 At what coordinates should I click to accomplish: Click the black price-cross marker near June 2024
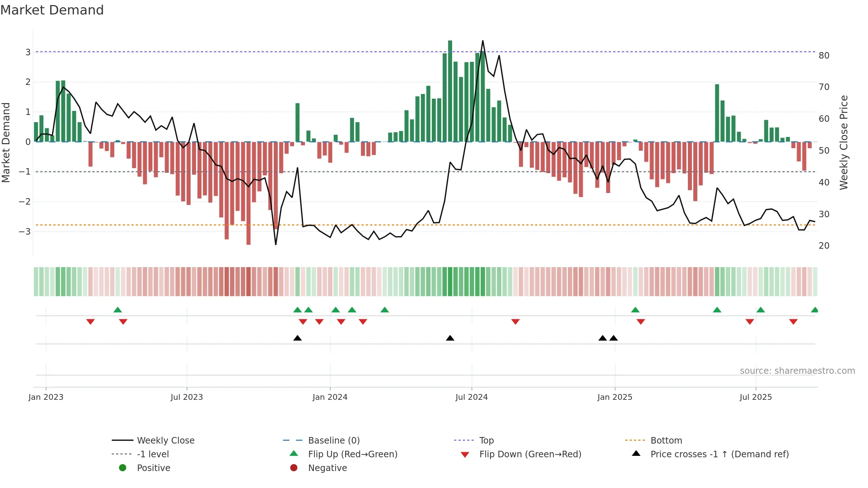click(x=450, y=338)
